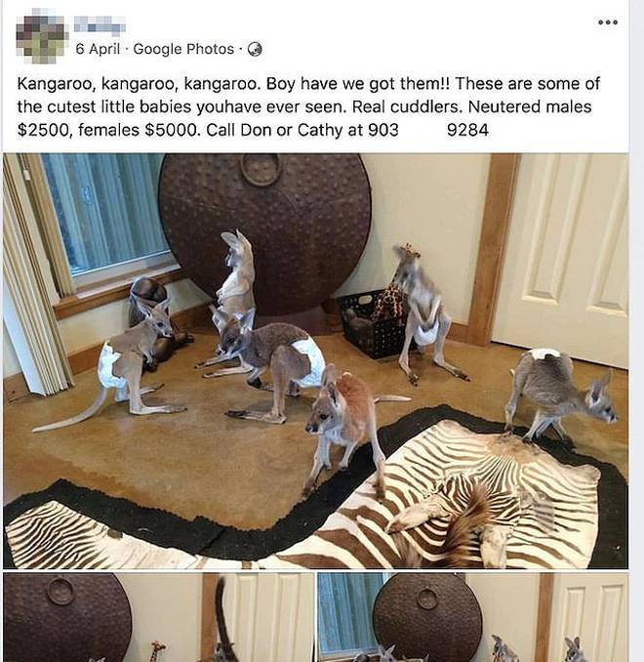Open the three-dot post options menu
Image resolution: width=644 pixels, height=662 pixels.
point(608,21)
